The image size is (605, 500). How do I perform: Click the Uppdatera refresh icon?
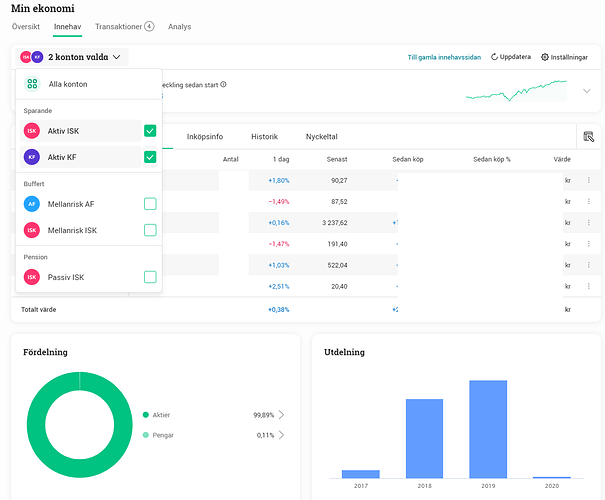(494, 57)
